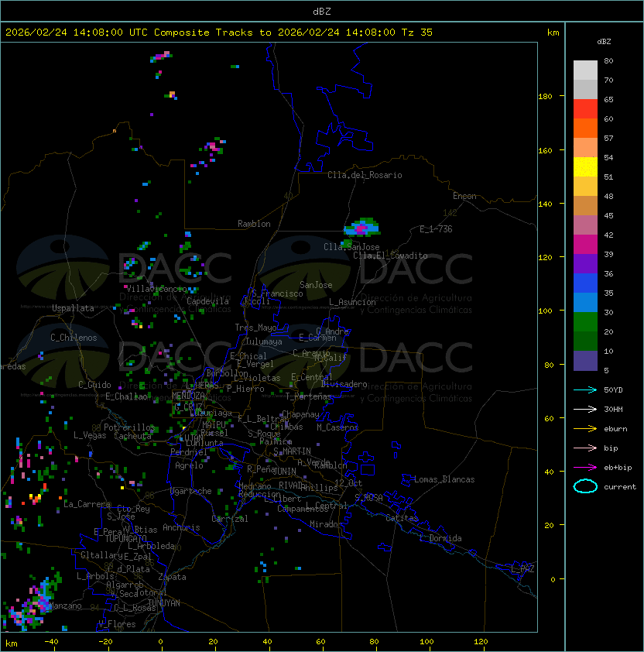
Task: Select the purple 36-39 dBZ swatch
Action: click(x=585, y=263)
